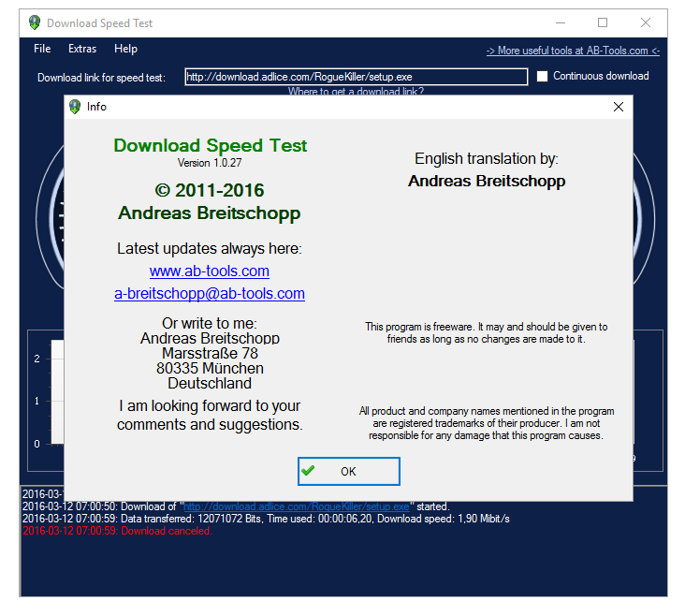This screenshot has height=616, width=685.
Task: Click the setup.exe URL in the log
Action: [297, 506]
